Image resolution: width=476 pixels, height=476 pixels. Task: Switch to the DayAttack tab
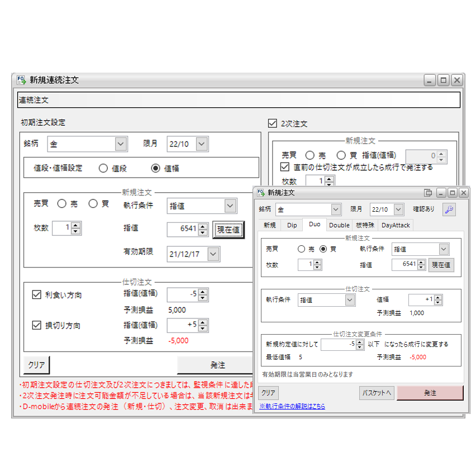396,225
